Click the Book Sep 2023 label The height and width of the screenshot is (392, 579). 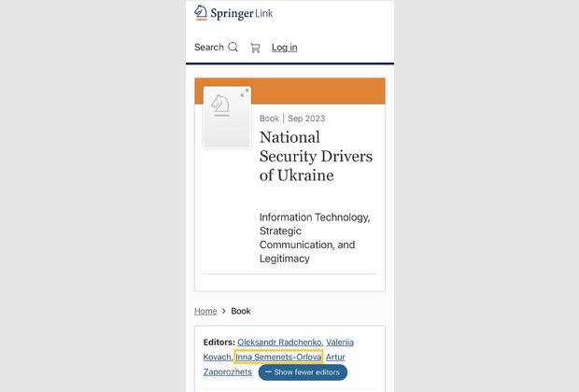(292, 119)
